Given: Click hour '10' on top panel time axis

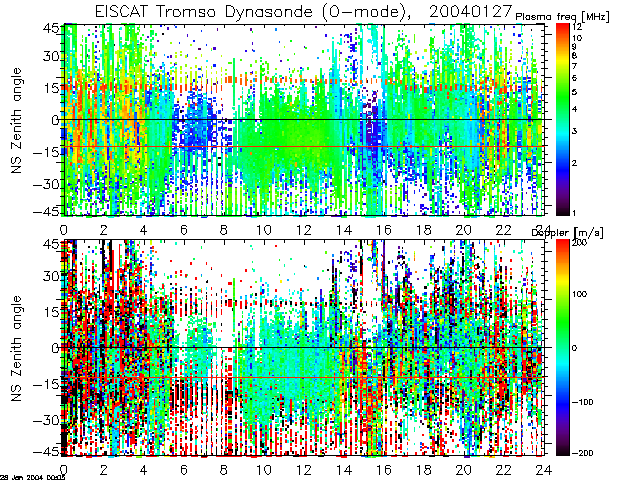Looking at the screenshot, I should 264,230.
